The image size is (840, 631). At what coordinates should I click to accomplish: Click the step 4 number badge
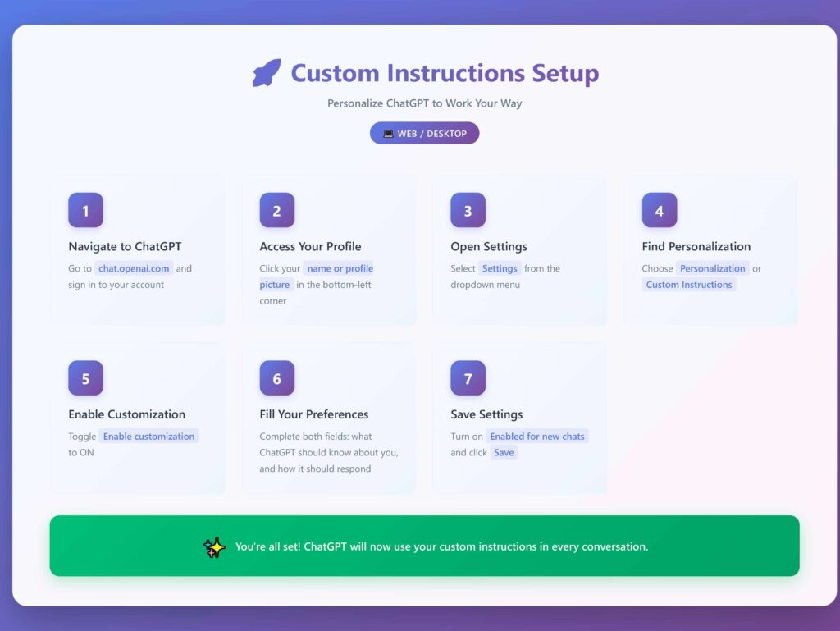[659, 211]
